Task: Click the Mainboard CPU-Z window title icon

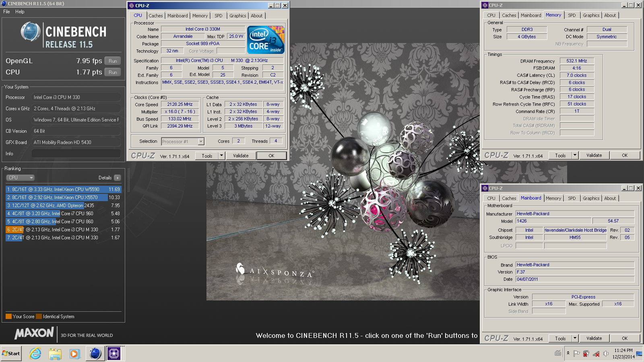Action: pos(485,188)
